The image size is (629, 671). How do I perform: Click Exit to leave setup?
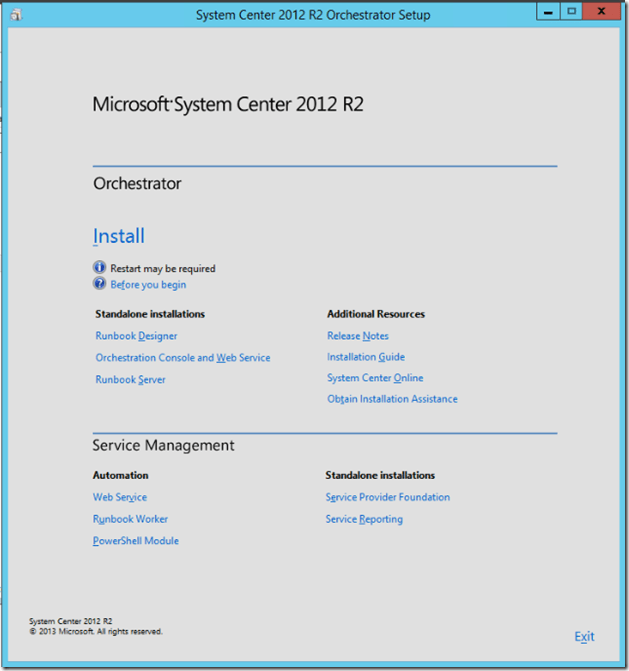click(584, 637)
